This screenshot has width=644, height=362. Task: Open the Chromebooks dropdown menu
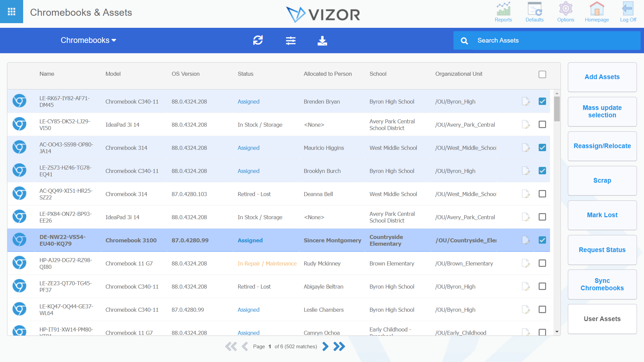click(88, 40)
